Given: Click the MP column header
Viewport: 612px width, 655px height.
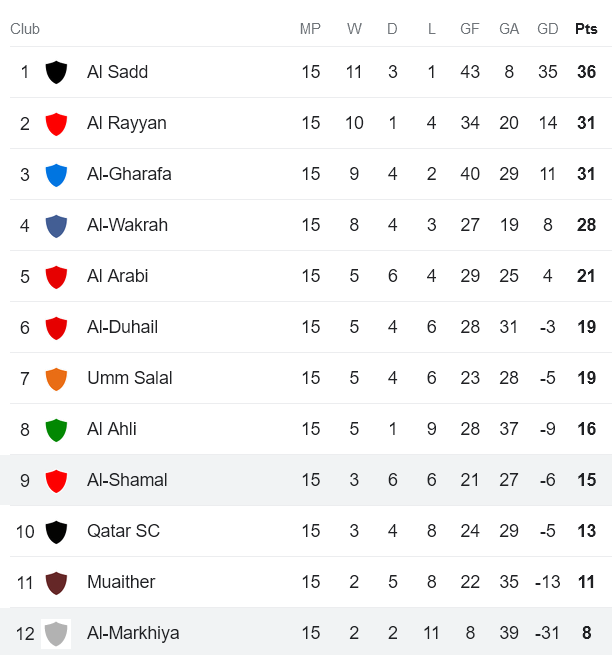Looking at the screenshot, I should coord(310,29).
